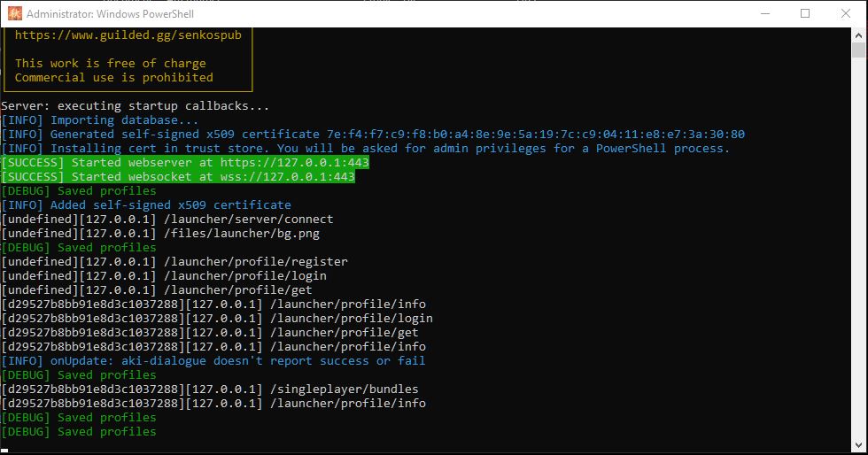Image resolution: width=868 pixels, height=455 pixels.
Task: Close the Administrator PowerShell window
Action: 846,14
